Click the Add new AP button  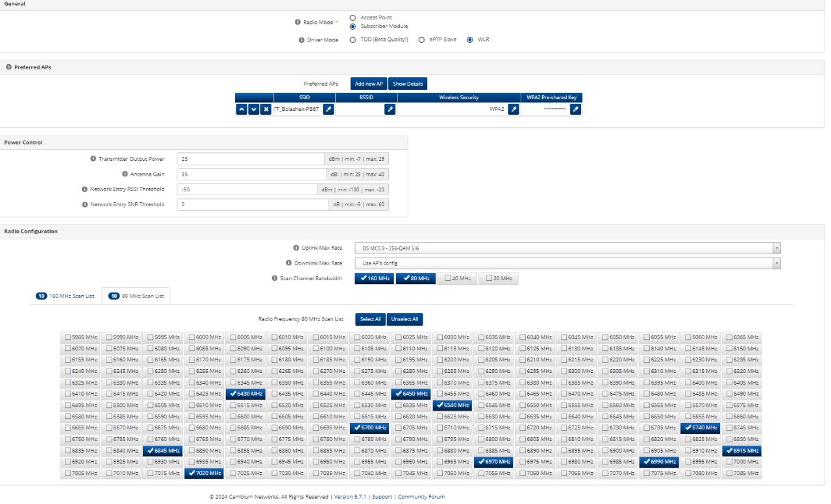tap(368, 84)
